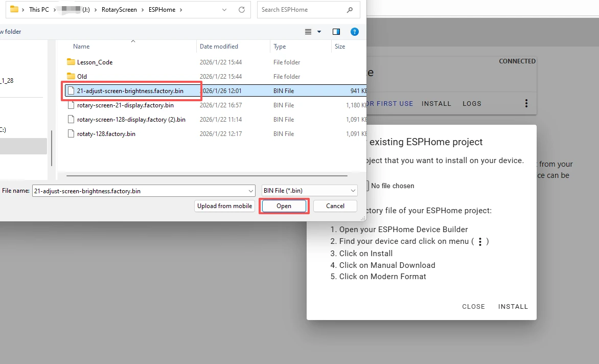
Task: Expand the File name suggestions dropdown
Action: coord(250,191)
